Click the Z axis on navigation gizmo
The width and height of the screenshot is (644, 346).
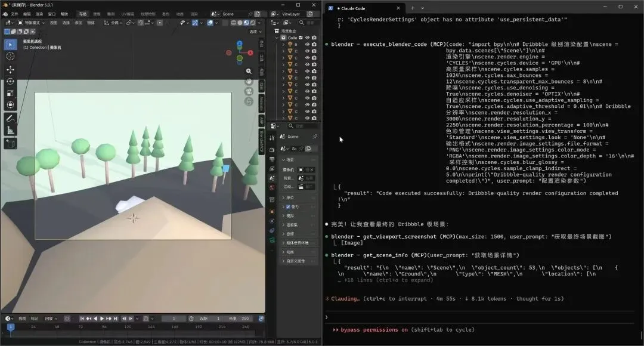pyautogui.click(x=240, y=43)
